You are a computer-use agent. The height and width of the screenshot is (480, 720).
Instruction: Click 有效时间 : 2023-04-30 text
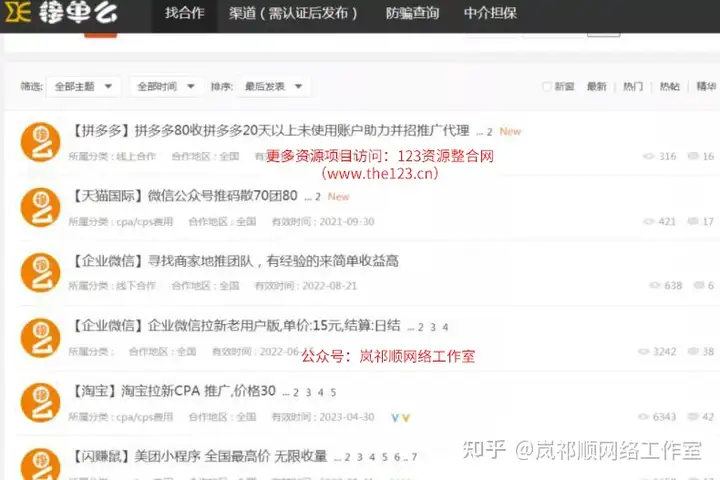pyautogui.click(x=323, y=417)
